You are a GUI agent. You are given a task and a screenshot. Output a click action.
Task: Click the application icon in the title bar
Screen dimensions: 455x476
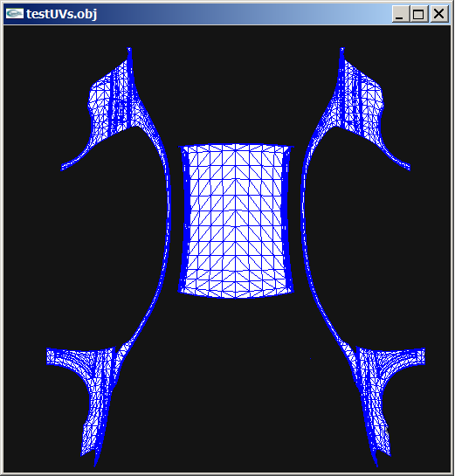pos(14,14)
